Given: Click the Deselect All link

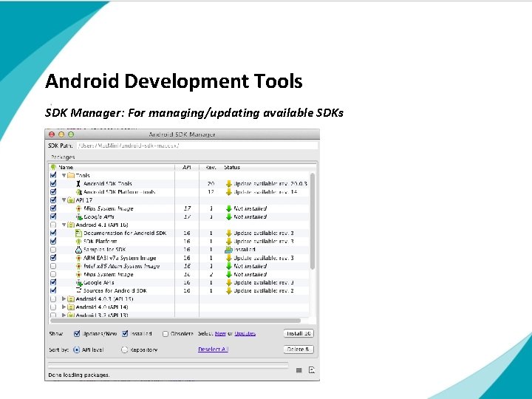Looking at the screenshot, I should [x=213, y=349].
